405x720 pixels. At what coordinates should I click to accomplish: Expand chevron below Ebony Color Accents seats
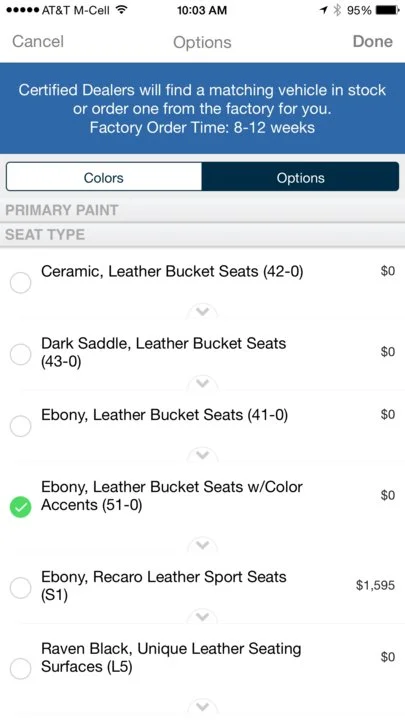point(202,545)
